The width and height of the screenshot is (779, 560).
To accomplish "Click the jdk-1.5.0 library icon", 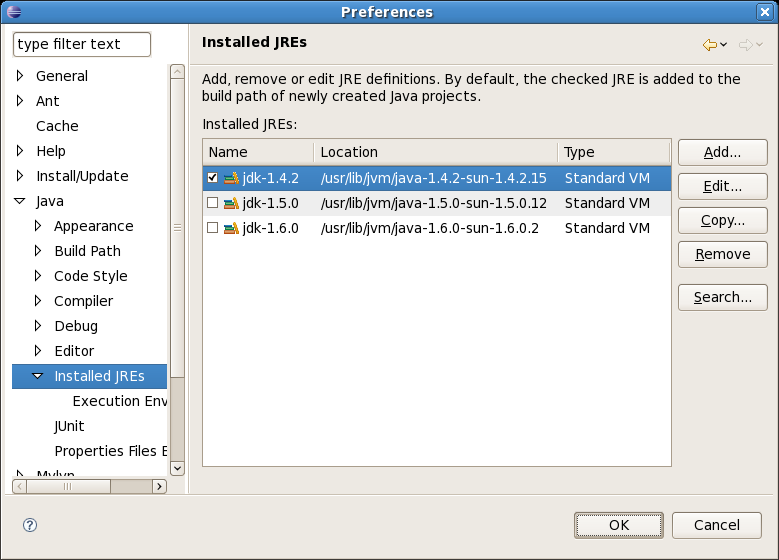I will [231, 203].
